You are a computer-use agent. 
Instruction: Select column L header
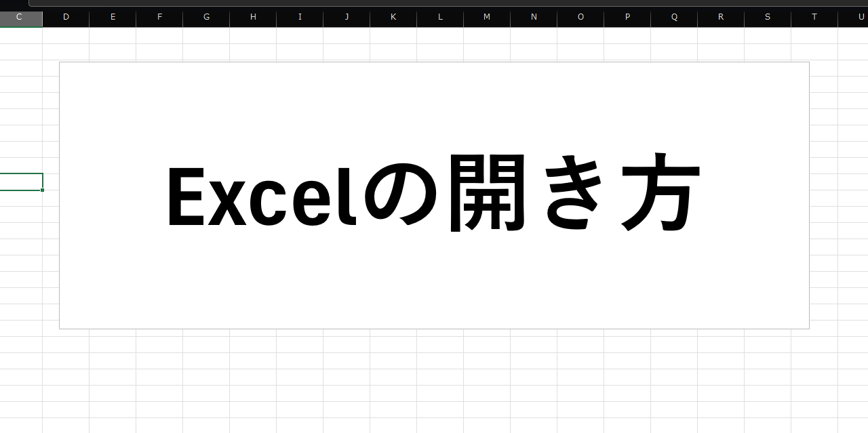click(440, 18)
